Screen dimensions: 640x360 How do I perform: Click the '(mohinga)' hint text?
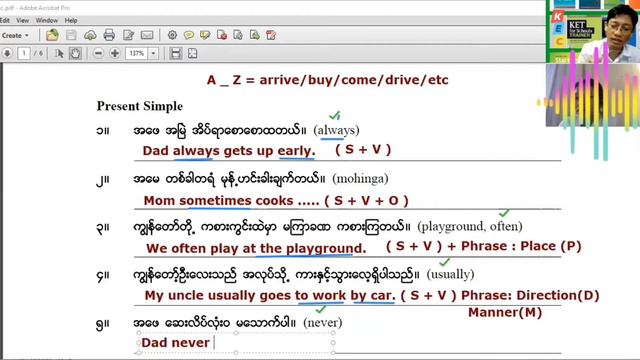[360, 179]
